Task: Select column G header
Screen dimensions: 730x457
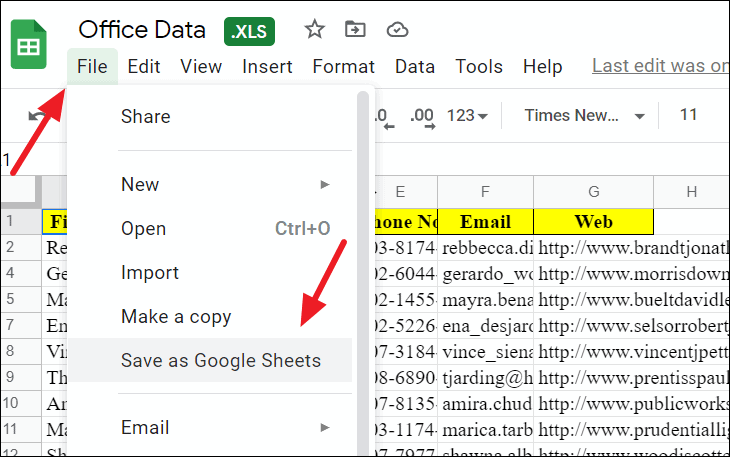Action: tap(594, 192)
